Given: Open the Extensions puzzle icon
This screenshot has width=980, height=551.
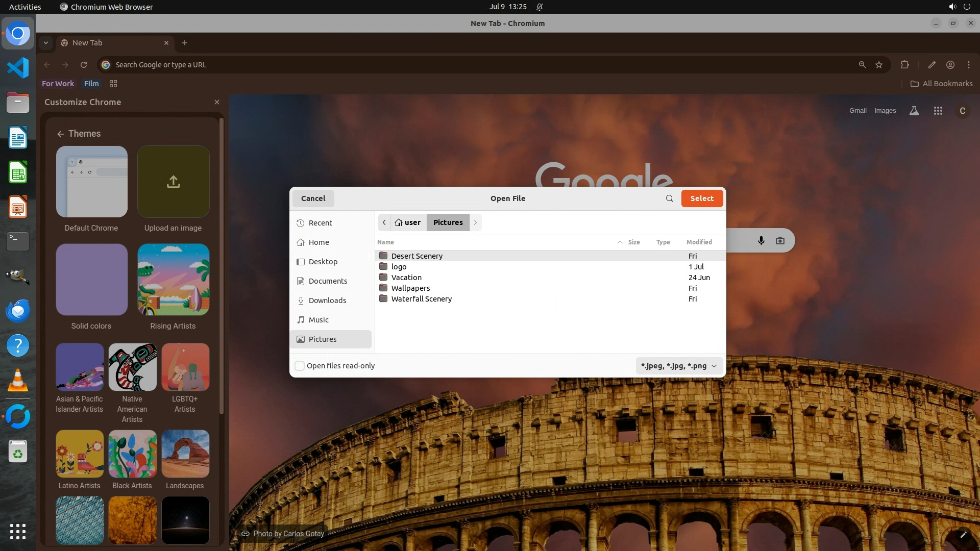Looking at the screenshot, I should [904, 65].
